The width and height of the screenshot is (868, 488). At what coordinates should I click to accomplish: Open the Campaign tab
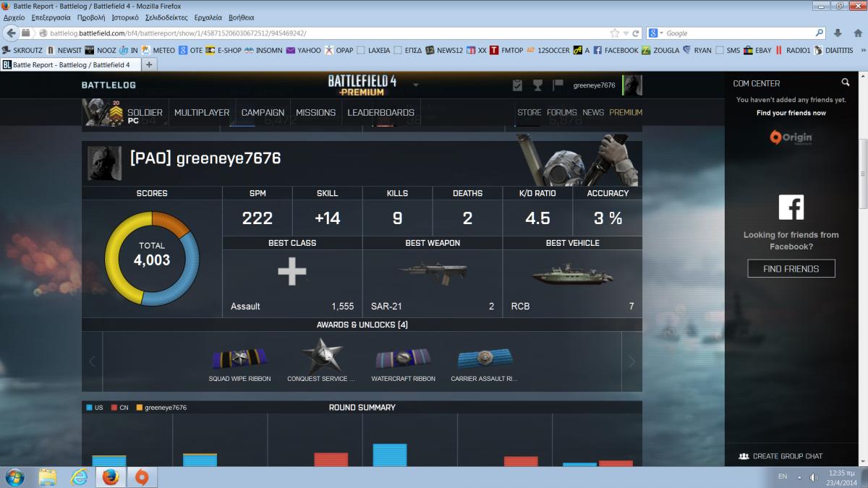[263, 113]
